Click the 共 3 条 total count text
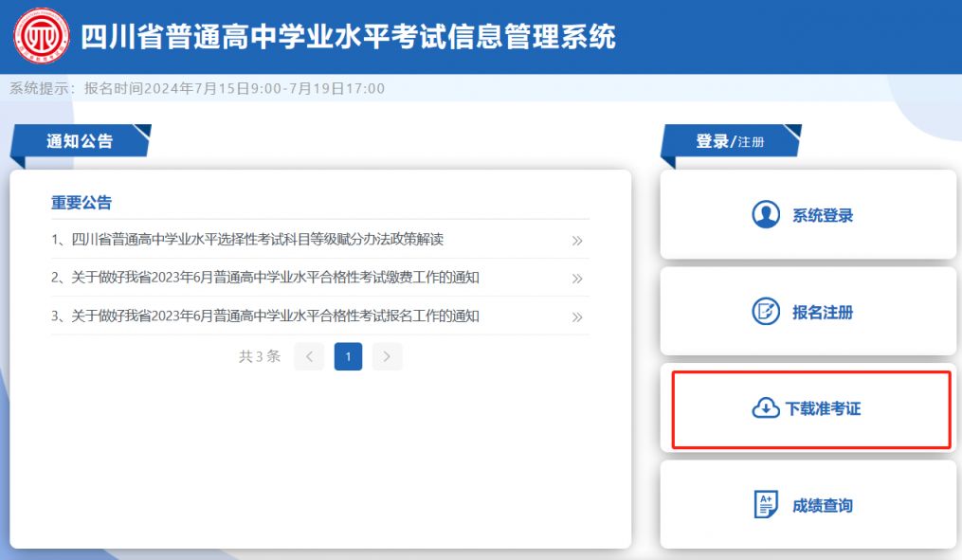 260,356
